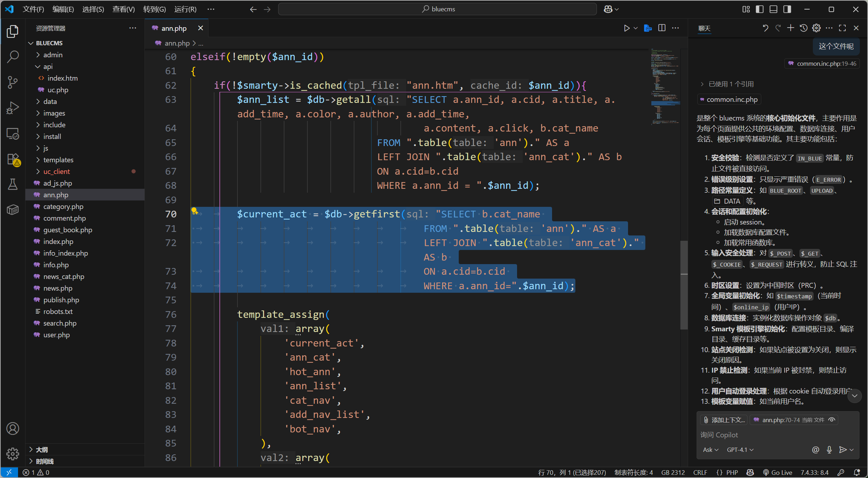Split the editor to the right

pyautogui.click(x=662, y=28)
